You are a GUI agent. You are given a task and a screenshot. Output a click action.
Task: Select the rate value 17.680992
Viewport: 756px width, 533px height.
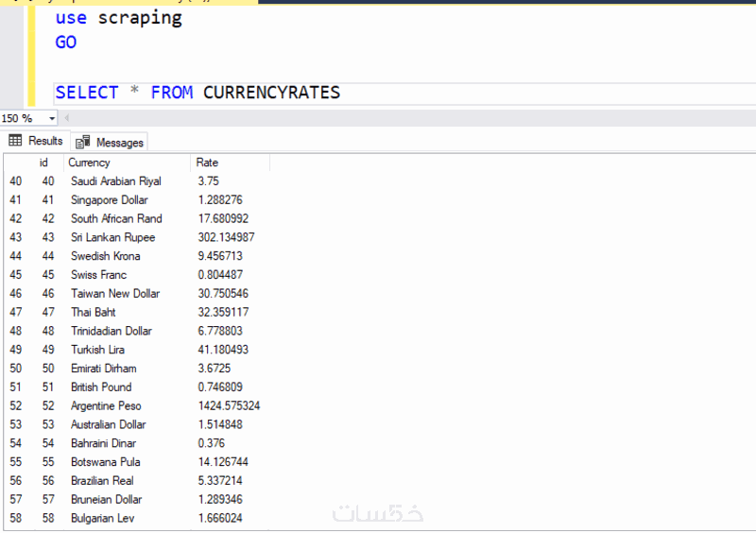[x=223, y=218]
